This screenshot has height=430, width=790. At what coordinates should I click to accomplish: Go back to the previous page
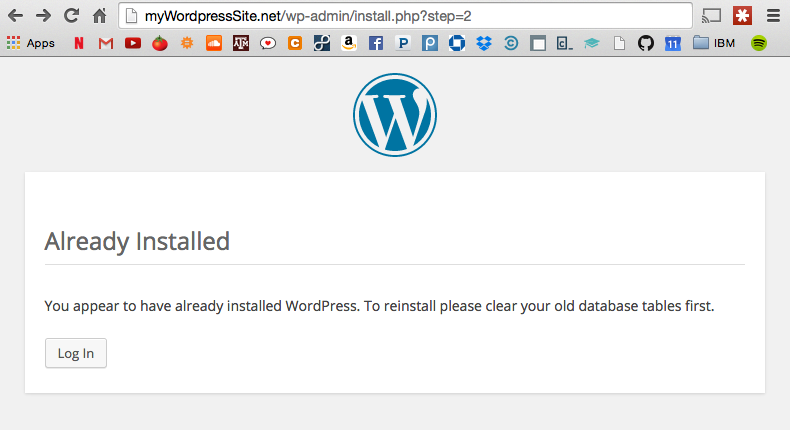16,16
